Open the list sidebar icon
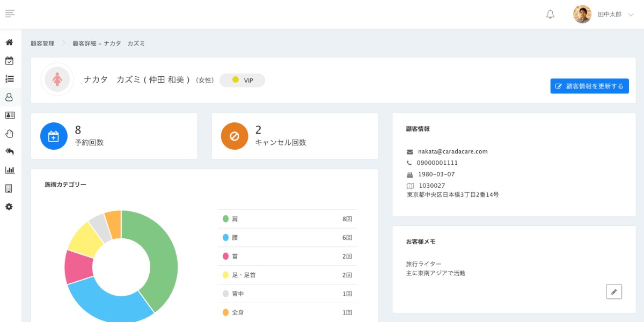644x322 pixels. coord(9,78)
